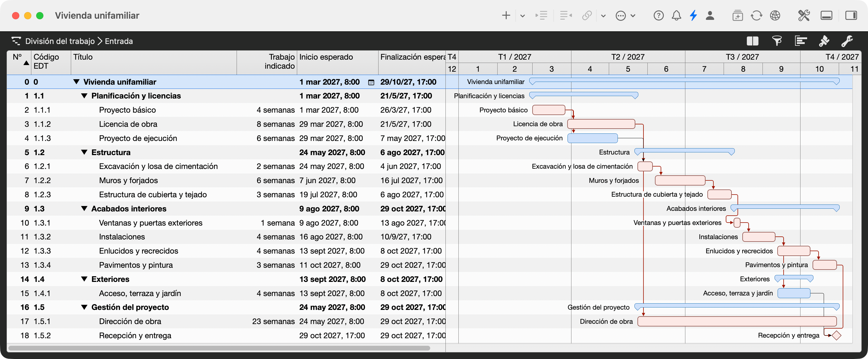Image resolution: width=868 pixels, height=359 pixels.
Task: Collapse the Acabados interiores group
Action: [x=85, y=209]
